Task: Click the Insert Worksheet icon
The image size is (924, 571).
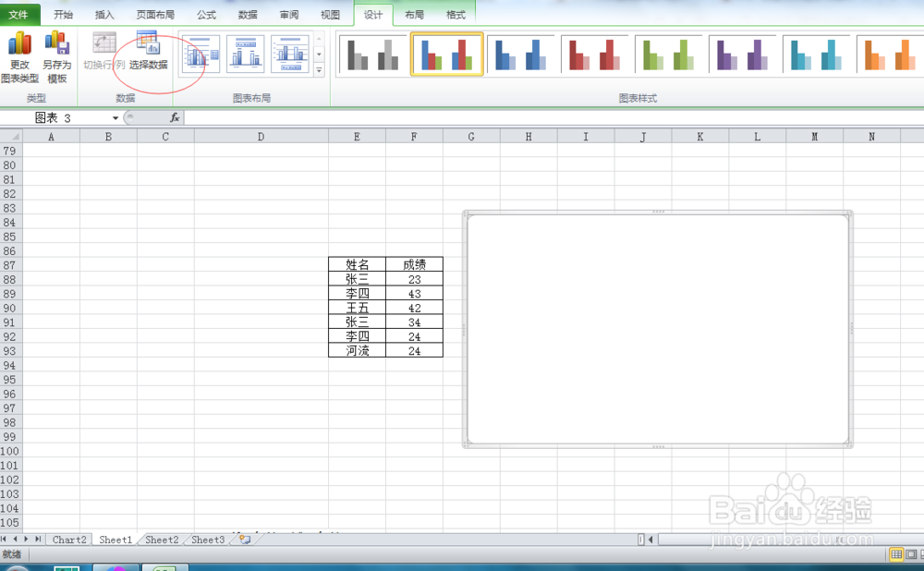Action: coord(245,540)
